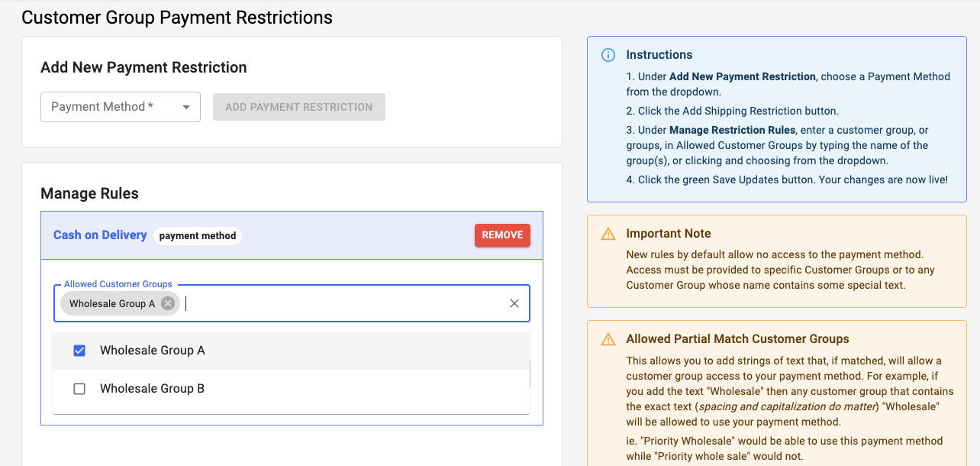
Task: Click the warning icon on Allowed Partial Match section
Action: tap(608, 339)
